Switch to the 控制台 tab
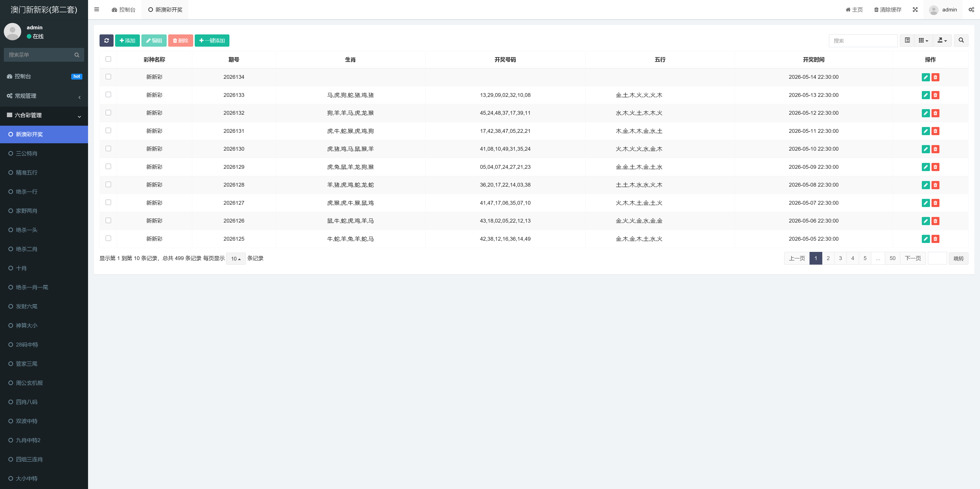The image size is (980, 489). click(123, 9)
